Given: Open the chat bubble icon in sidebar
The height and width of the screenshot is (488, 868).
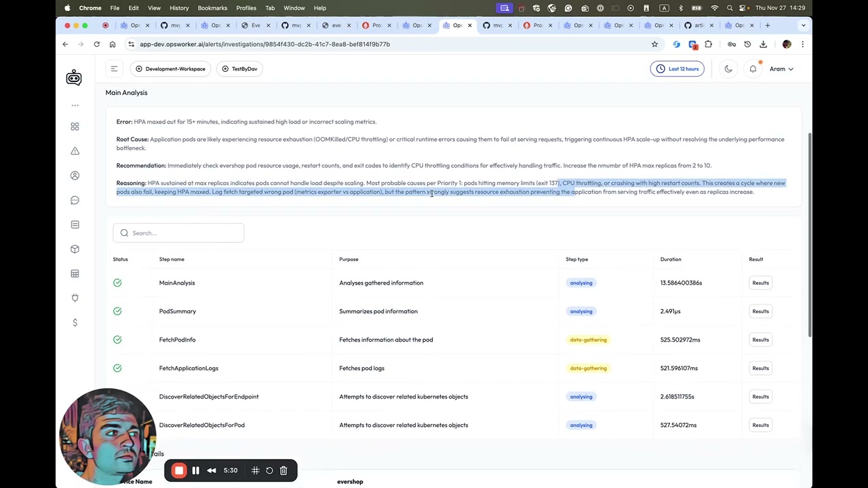Looking at the screenshot, I should (x=75, y=200).
